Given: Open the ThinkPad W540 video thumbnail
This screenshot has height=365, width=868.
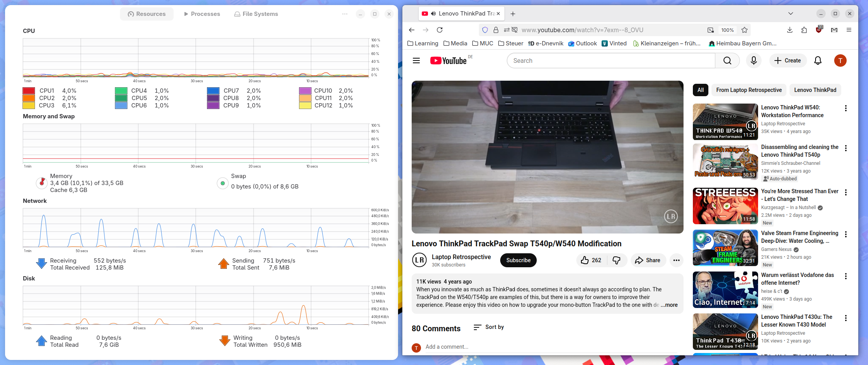Looking at the screenshot, I should click(x=725, y=121).
